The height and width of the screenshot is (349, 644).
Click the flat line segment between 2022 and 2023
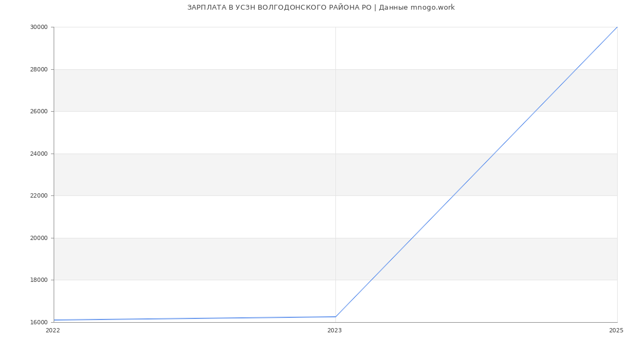coord(194,318)
